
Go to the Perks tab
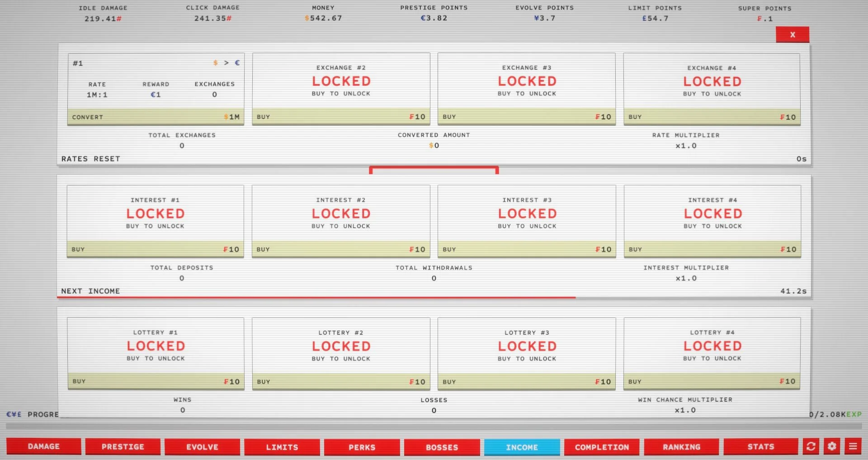click(362, 446)
